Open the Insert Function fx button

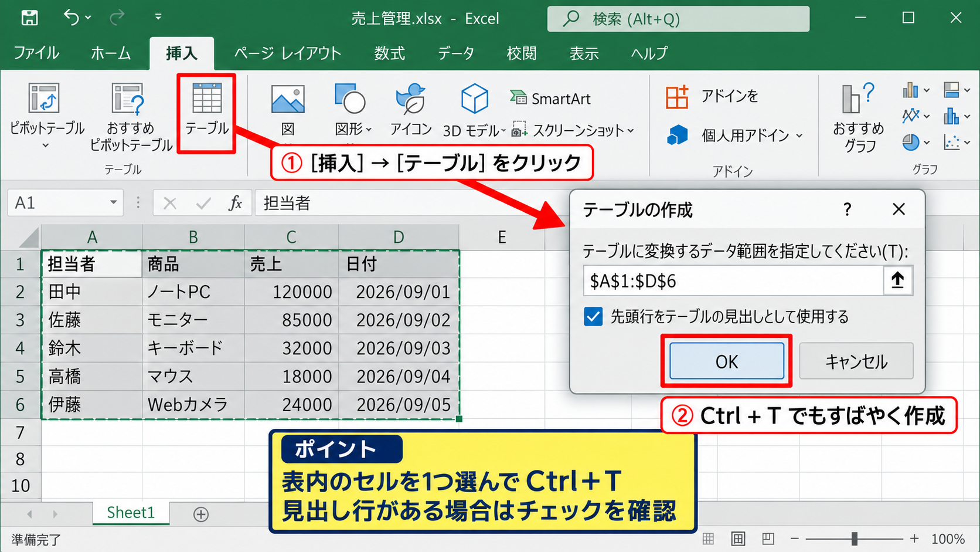[235, 203]
